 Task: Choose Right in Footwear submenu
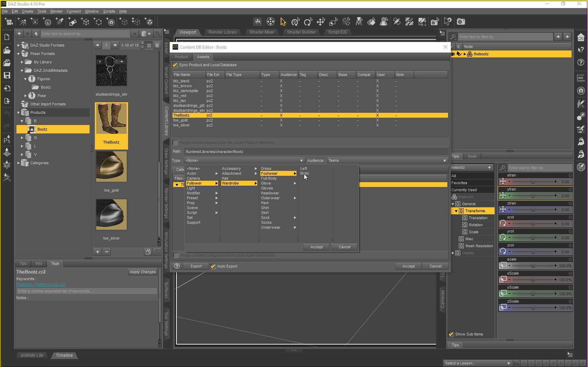(x=304, y=173)
